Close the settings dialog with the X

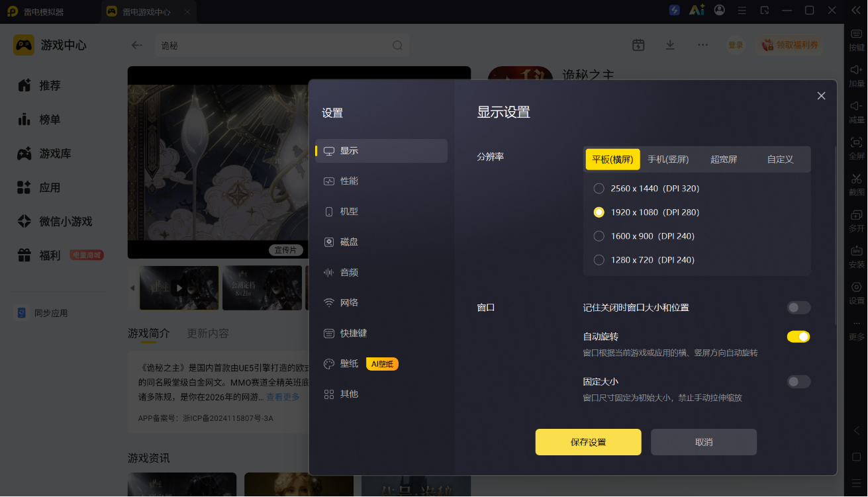point(821,96)
